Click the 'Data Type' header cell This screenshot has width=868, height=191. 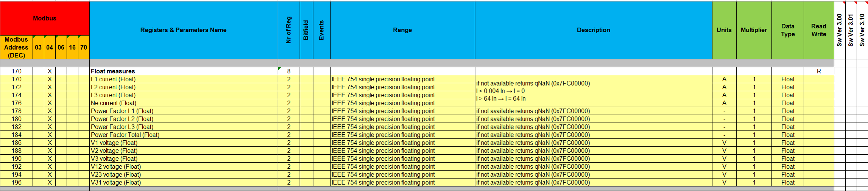[787, 30]
